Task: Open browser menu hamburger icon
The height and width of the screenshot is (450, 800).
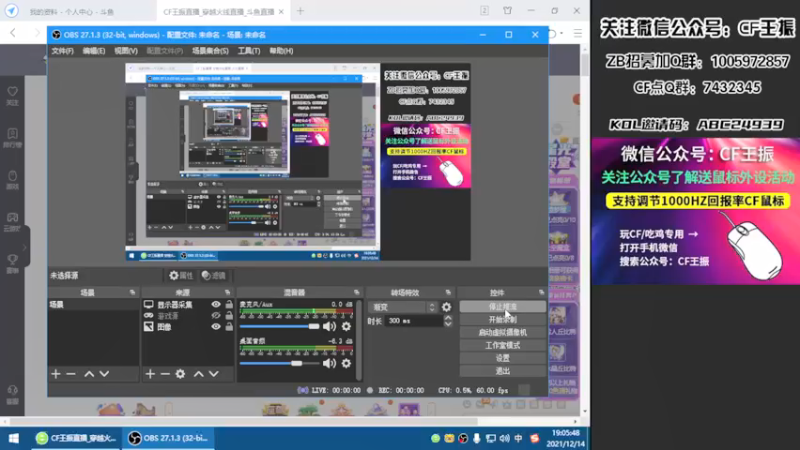Action: (x=578, y=34)
